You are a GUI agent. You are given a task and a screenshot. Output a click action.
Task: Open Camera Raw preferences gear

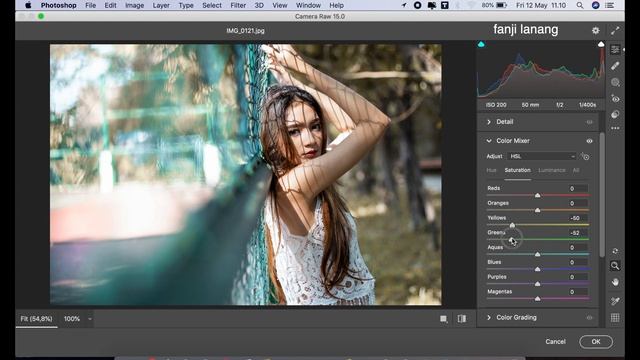tap(596, 31)
